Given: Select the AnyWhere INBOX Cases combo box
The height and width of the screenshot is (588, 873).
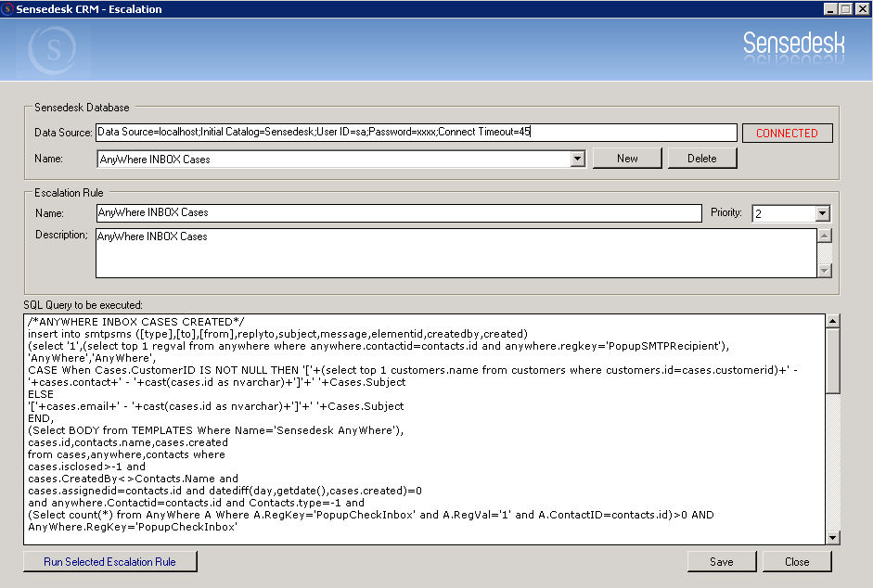Looking at the screenshot, I should pyautogui.click(x=340, y=160).
